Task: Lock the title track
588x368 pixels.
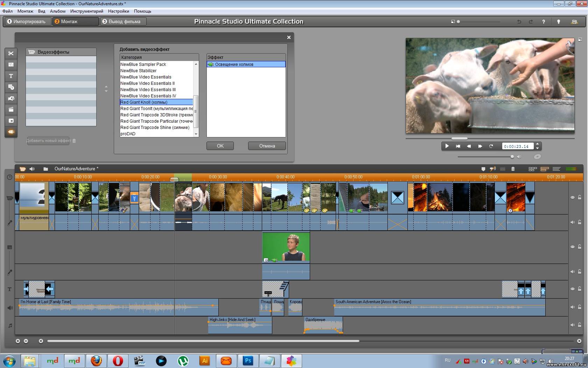Action: [580, 289]
